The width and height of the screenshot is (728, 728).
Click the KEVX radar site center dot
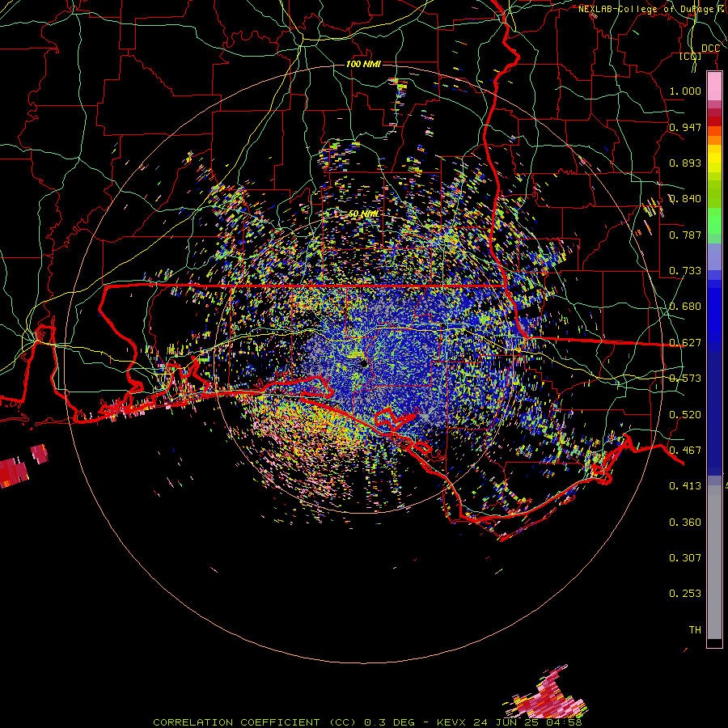point(364,363)
